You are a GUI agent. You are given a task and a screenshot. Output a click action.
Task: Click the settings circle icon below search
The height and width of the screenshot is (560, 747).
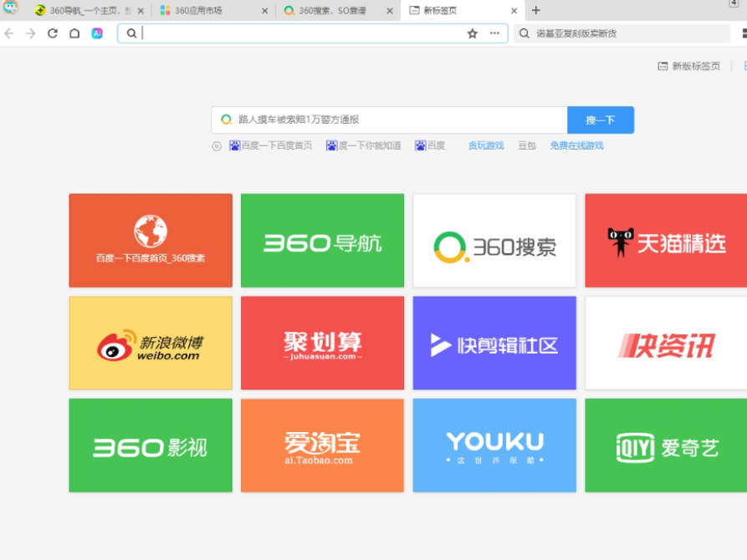[x=217, y=146]
